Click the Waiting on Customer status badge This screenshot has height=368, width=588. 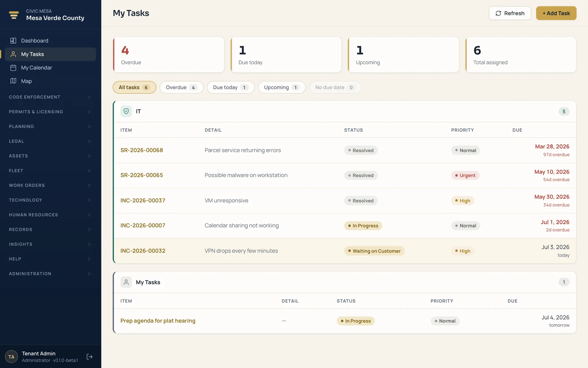(x=374, y=251)
